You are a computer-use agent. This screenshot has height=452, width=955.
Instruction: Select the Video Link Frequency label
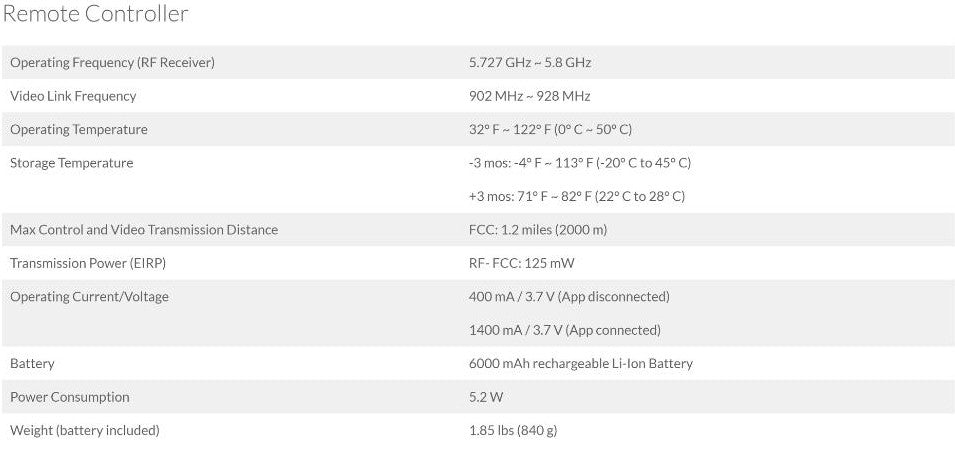pos(73,96)
